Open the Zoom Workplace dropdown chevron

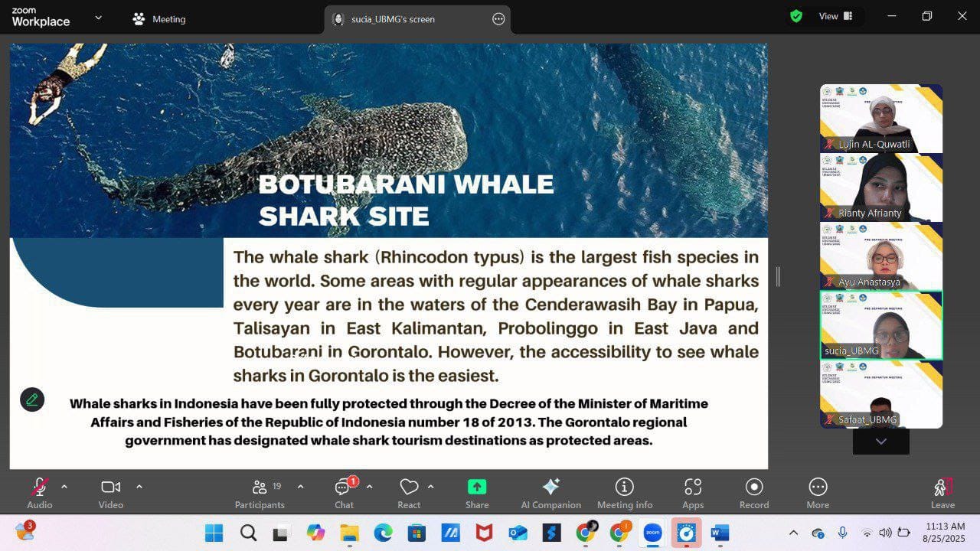click(x=98, y=18)
